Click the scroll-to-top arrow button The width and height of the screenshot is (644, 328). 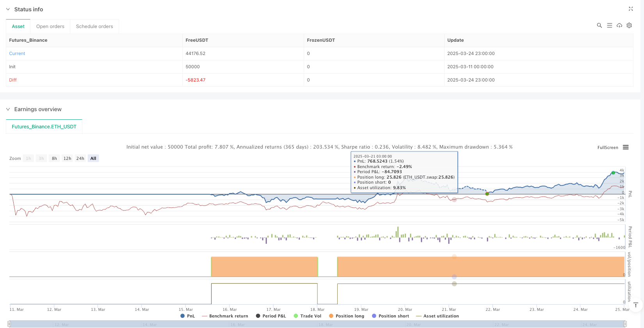pos(635,305)
